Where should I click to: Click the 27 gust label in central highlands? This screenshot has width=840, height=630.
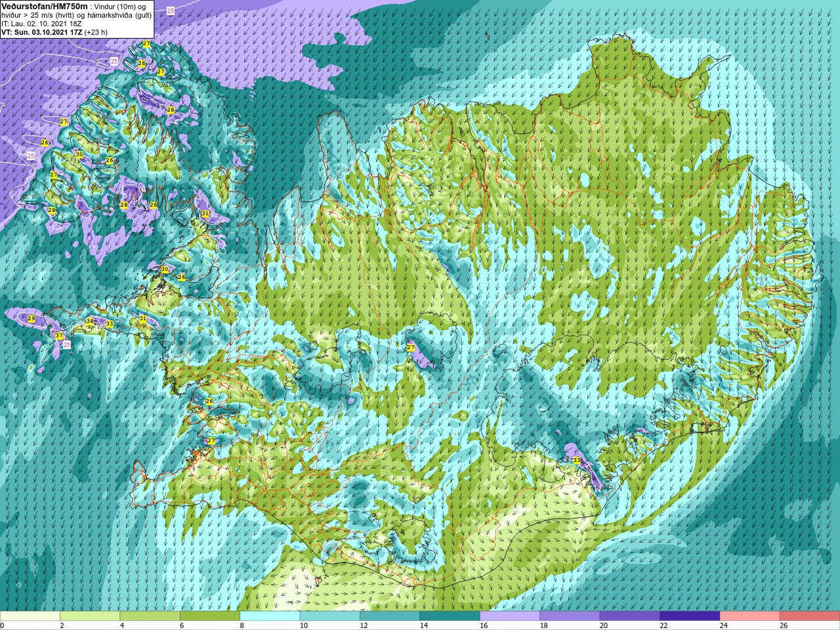point(411,347)
